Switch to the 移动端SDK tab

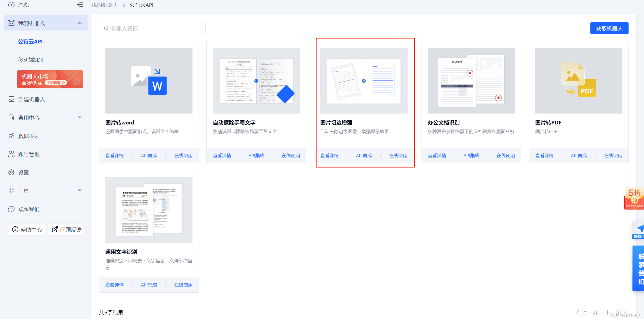coord(31,60)
